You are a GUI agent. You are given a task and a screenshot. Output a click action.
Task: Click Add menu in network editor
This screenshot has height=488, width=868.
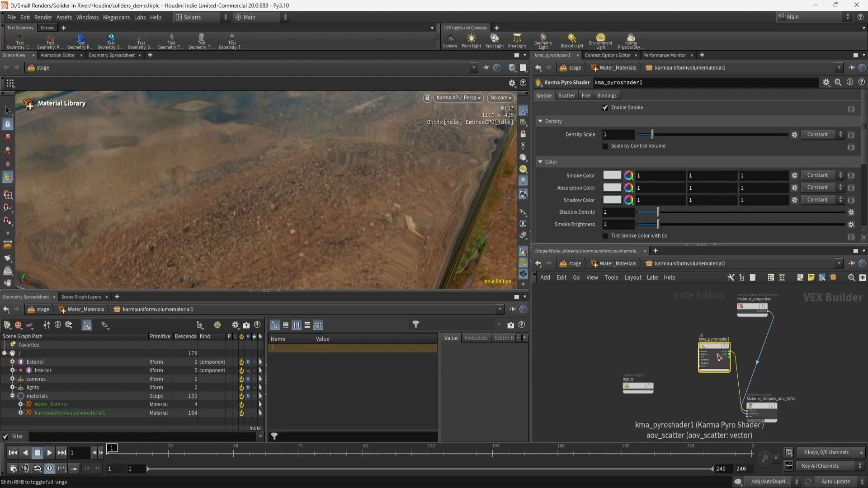(545, 277)
